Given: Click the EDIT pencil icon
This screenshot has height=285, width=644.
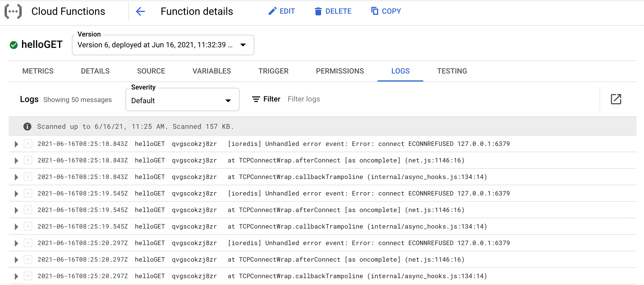Looking at the screenshot, I should click(x=272, y=11).
